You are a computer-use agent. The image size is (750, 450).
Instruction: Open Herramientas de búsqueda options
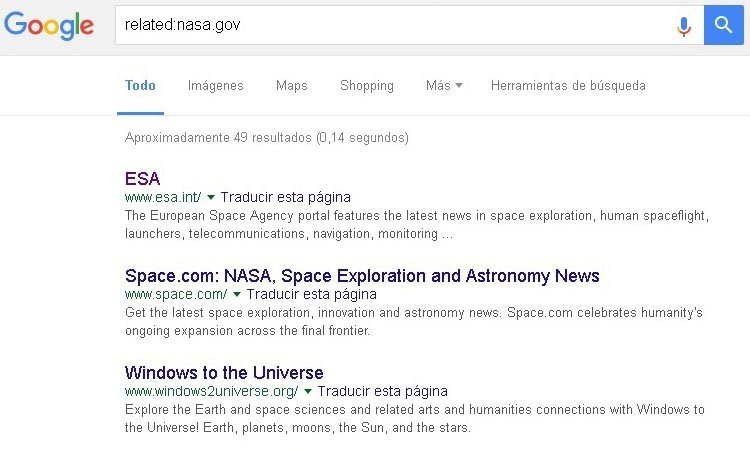coord(567,86)
